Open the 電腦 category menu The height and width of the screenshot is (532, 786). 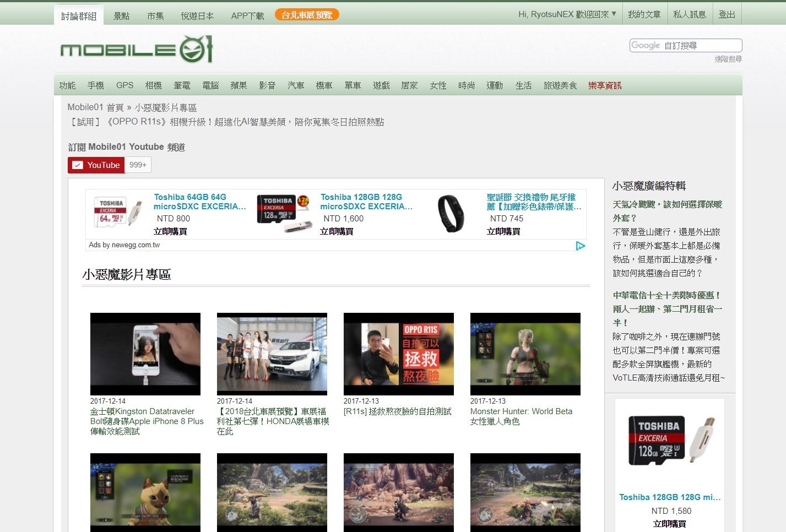(x=210, y=85)
